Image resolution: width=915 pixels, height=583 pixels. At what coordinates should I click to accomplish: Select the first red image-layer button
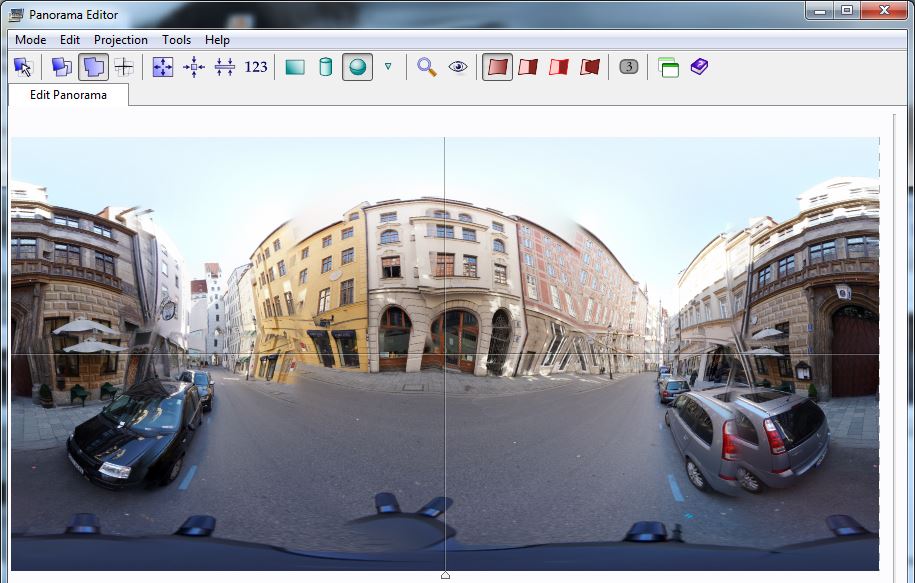[497, 67]
